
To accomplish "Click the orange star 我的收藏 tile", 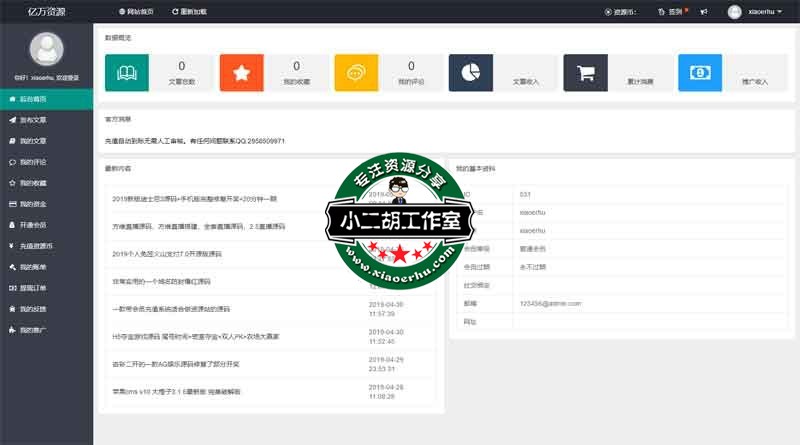I will tap(242, 73).
